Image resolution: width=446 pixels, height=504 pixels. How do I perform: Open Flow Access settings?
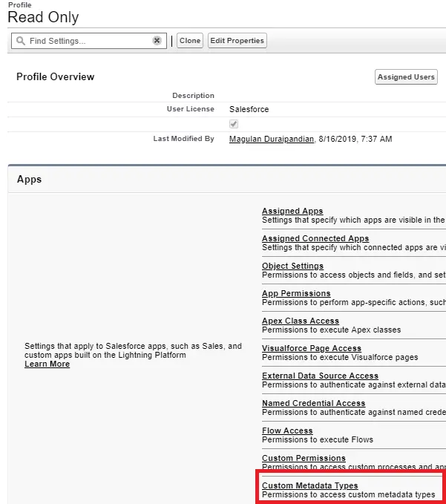coord(287,431)
